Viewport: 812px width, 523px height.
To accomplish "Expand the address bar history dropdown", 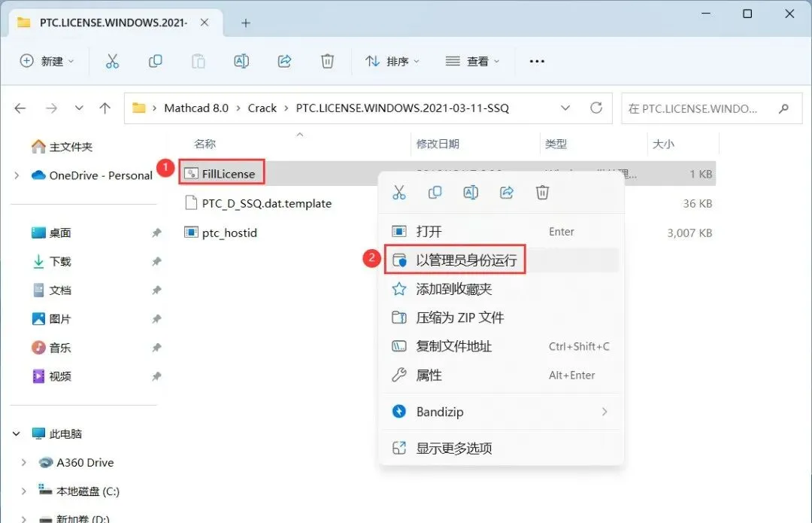I will [x=565, y=108].
